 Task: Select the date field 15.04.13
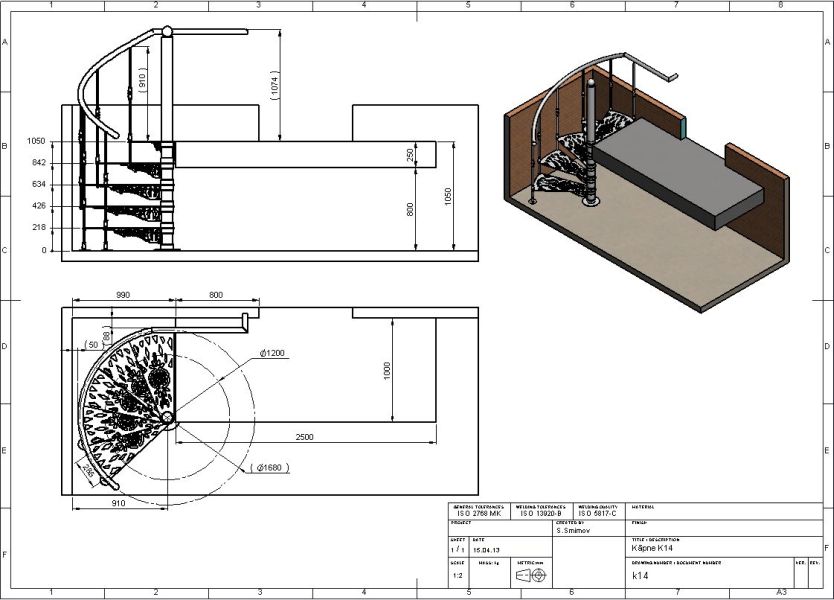(486, 549)
